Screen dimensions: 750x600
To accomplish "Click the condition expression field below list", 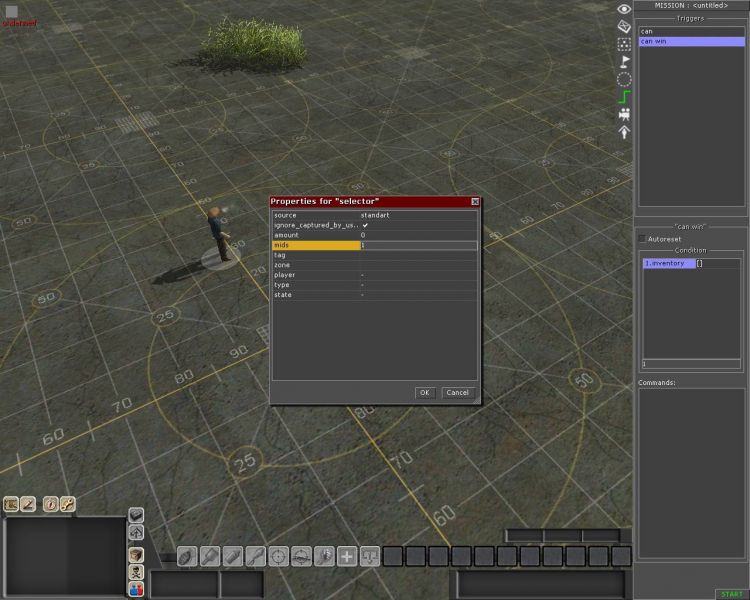I will 691,364.
